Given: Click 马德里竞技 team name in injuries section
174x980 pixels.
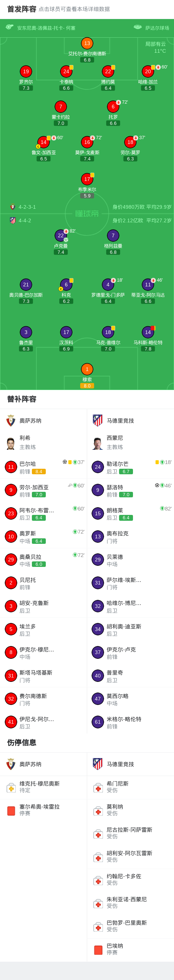Looking at the screenshot, I should tap(120, 764).
